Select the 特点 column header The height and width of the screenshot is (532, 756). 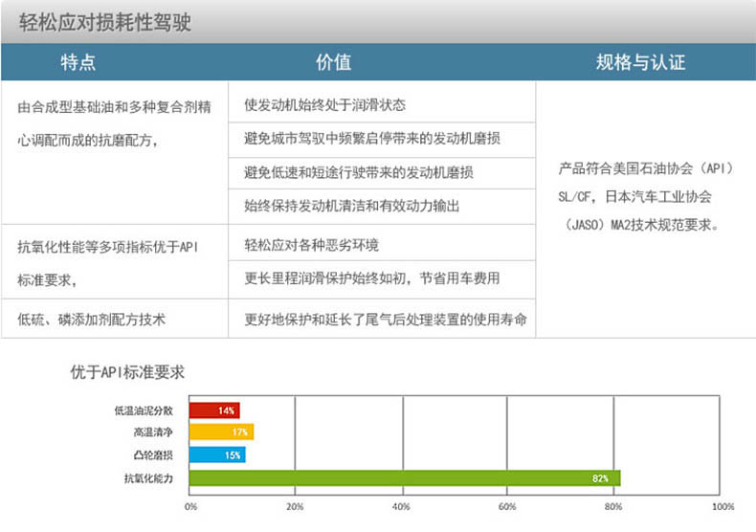tap(78, 63)
